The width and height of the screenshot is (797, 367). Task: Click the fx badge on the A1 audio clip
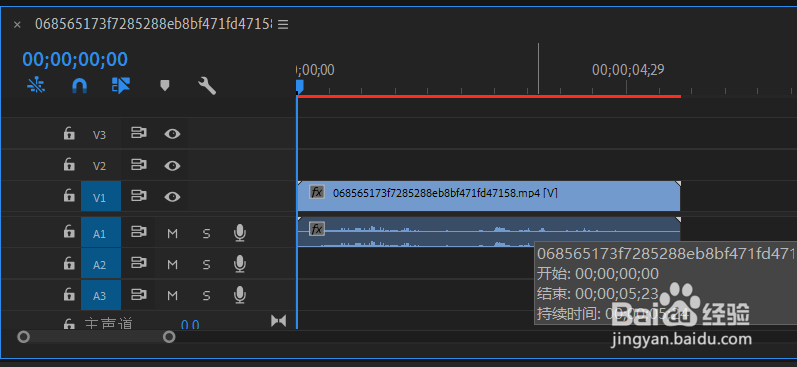317,228
